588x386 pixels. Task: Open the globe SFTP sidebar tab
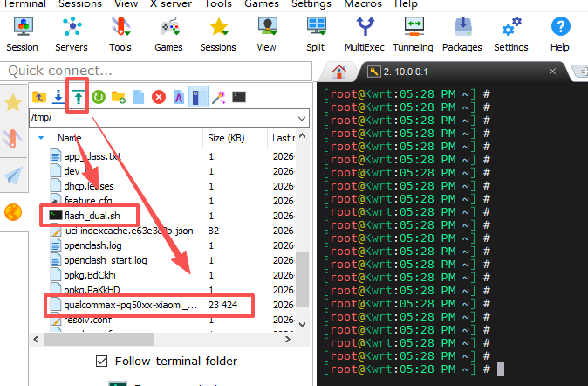tap(13, 212)
